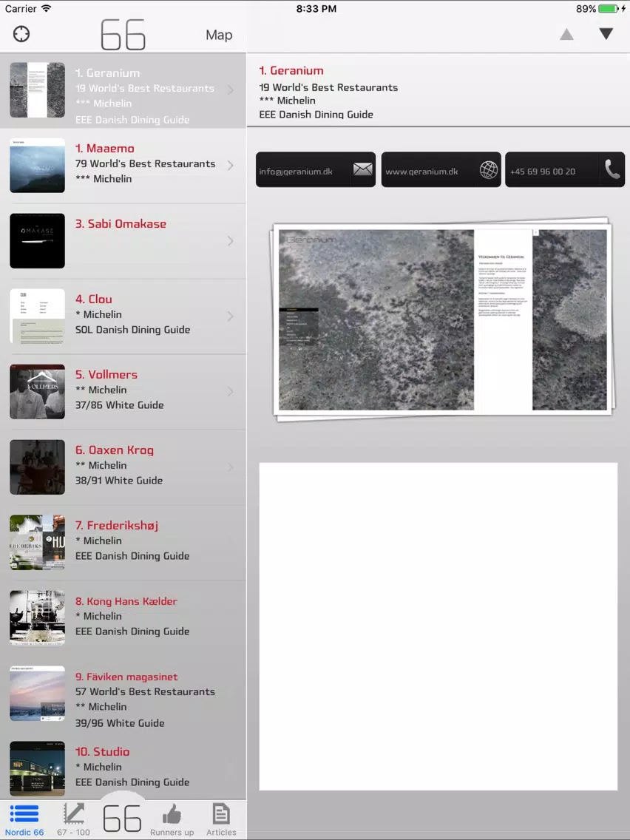Screen dimensions: 630x840
Task: Tap the 8:33 PM clock
Action: click(x=316, y=9)
